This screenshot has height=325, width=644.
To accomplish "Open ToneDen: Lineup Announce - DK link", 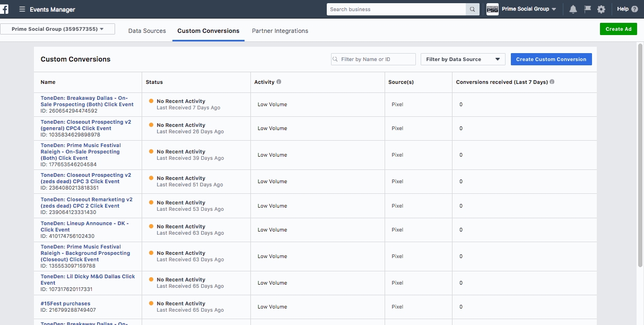I will (85, 227).
